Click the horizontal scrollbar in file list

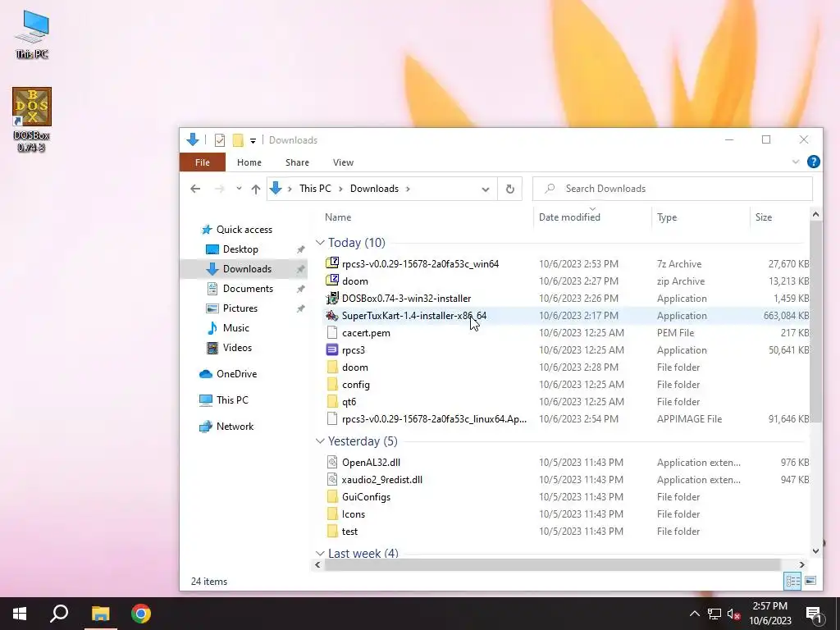(552, 564)
